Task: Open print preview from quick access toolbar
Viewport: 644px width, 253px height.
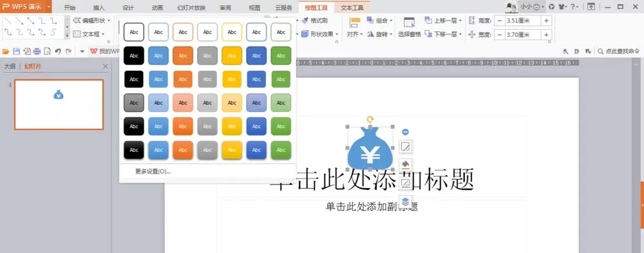Action: 47,52
